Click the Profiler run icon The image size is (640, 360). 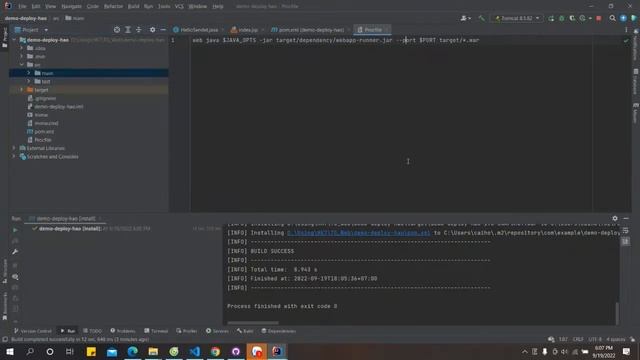pos(583,18)
